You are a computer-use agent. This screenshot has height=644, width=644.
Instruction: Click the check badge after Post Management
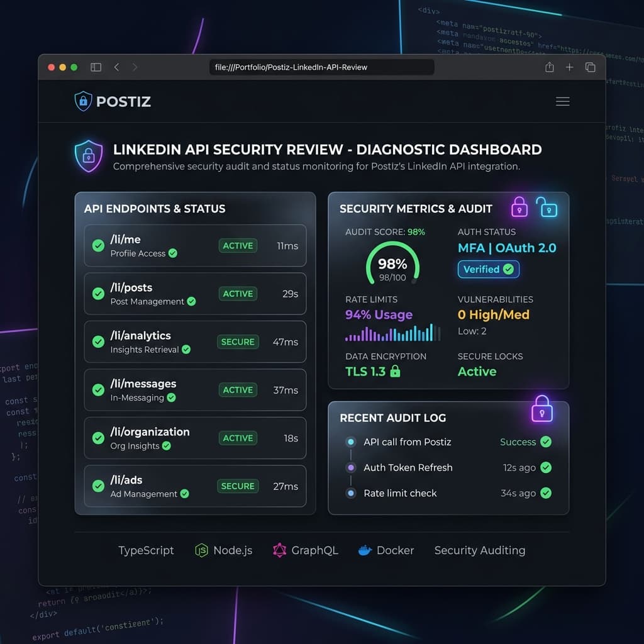(191, 301)
